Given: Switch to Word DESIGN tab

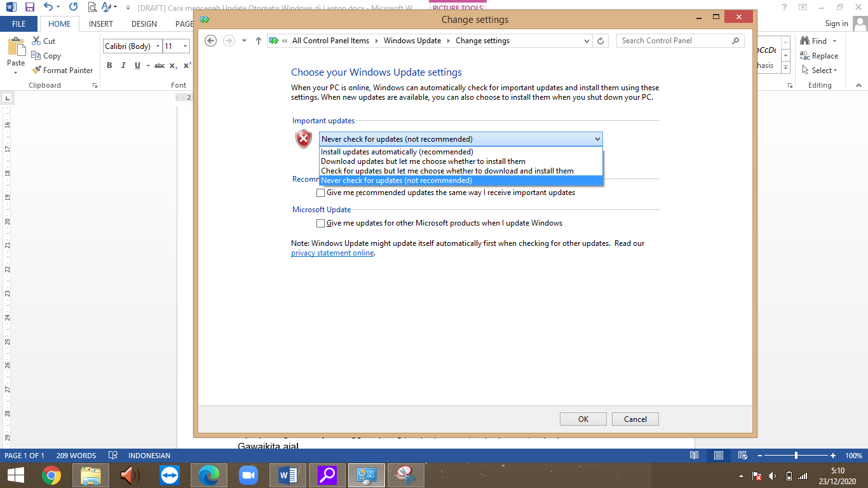Looking at the screenshot, I should [x=144, y=24].
